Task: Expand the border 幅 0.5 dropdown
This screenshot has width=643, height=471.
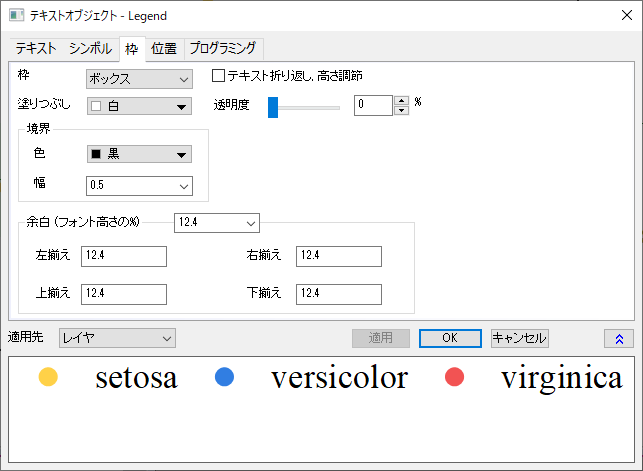Action: (139, 186)
